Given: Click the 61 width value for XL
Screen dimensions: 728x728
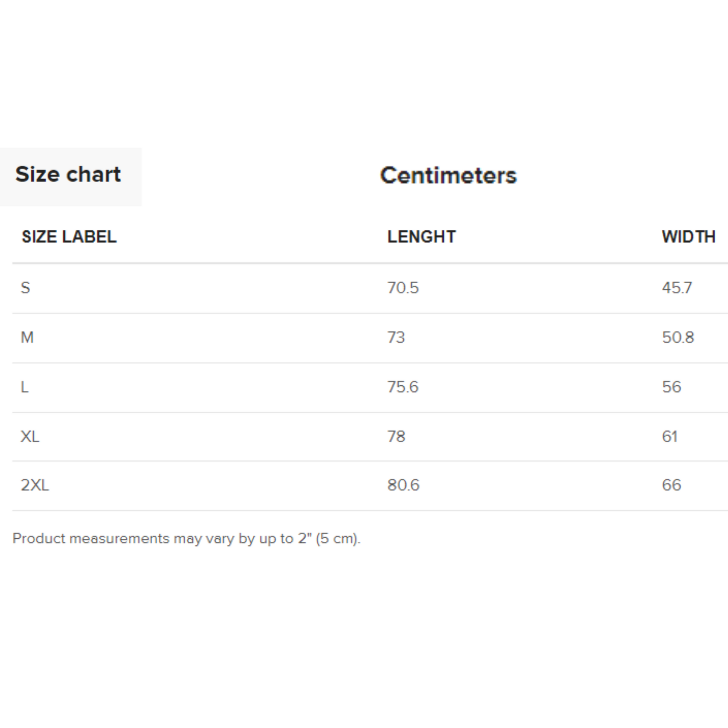Looking at the screenshot, I should coord(670,436).
